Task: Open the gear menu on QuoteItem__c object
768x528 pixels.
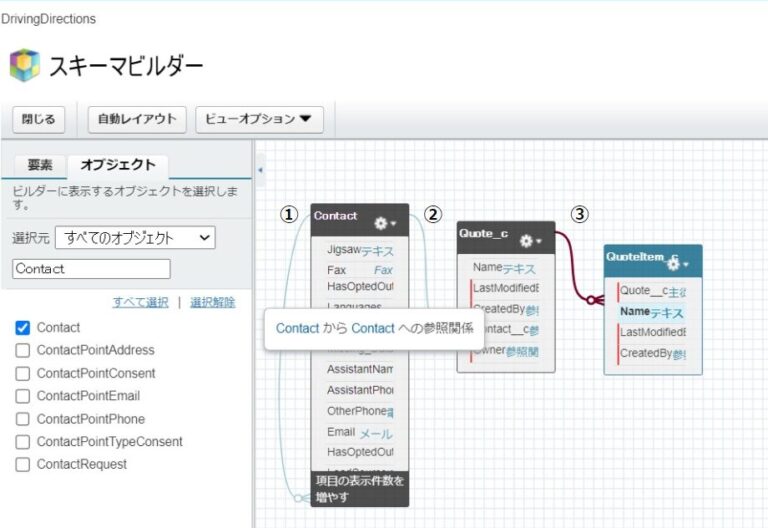Action: pyautogui.click(x=677, y=264)
